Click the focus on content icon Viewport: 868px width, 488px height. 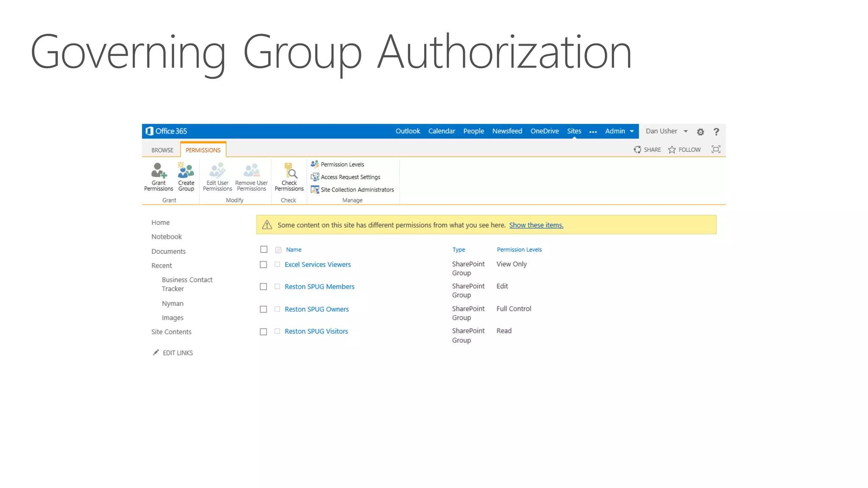click(716, 150)
